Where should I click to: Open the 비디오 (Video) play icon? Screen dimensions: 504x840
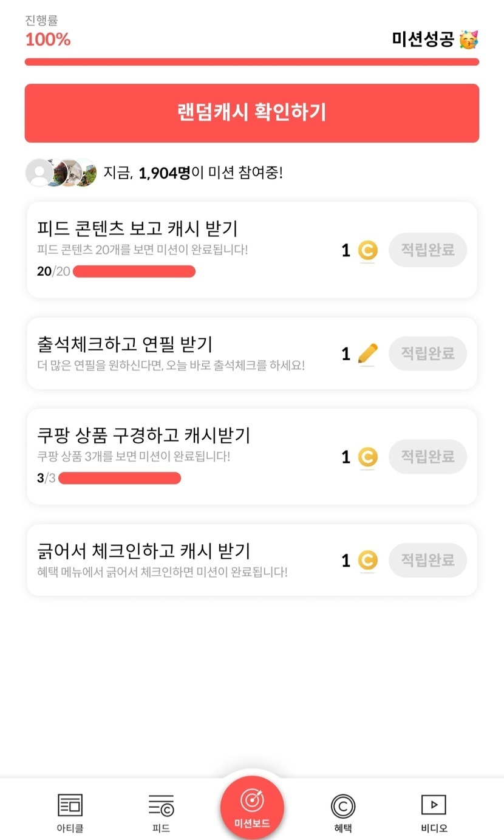point(434,805)
